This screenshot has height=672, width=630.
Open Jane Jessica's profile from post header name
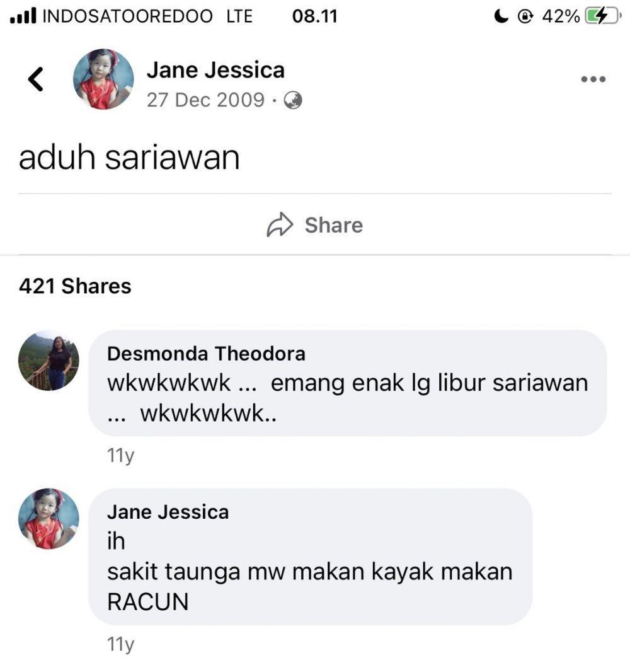tap(215, 70)
